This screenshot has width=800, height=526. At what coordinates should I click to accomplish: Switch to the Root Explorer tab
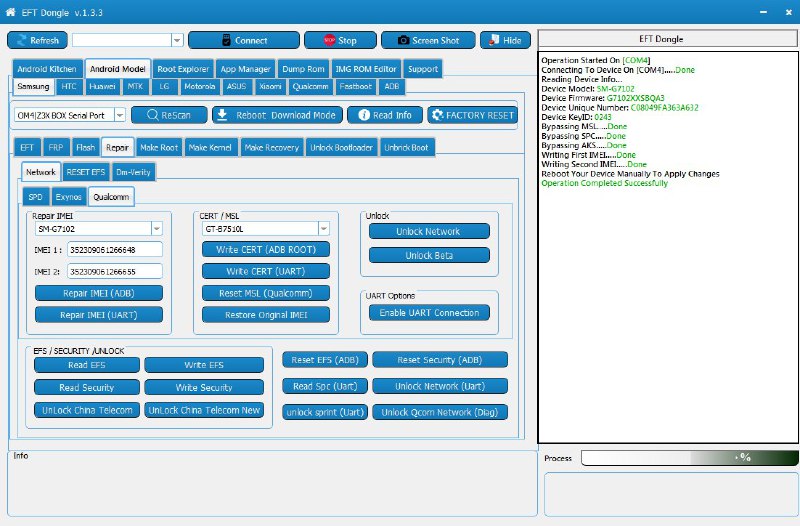(183, 69)
